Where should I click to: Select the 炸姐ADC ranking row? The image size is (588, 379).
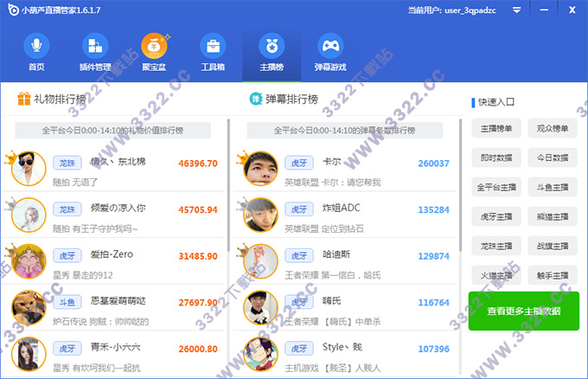(346, 214)
